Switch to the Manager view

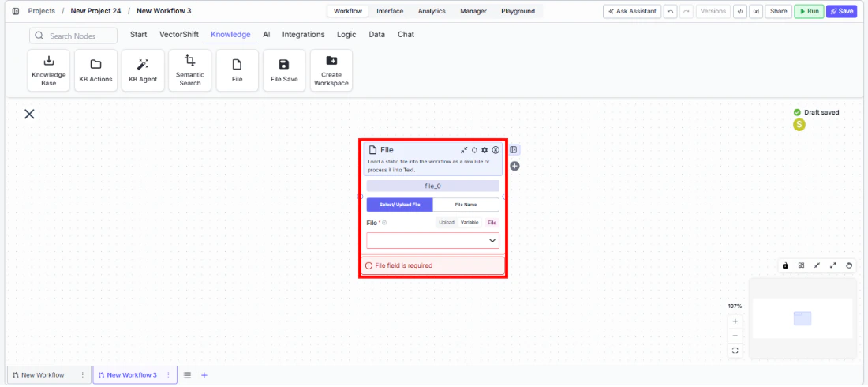pos(473,11)
